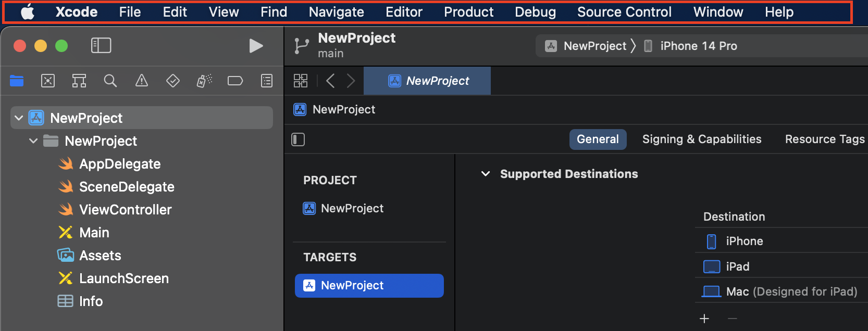The image size is (868, 331).
Task: Switch to the General tab
Action: point(598,139)
